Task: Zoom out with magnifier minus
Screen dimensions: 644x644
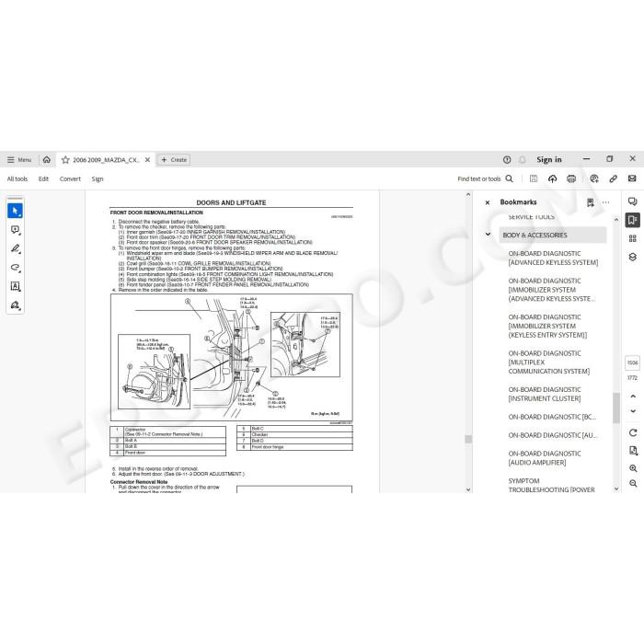Action: (633, 483)
